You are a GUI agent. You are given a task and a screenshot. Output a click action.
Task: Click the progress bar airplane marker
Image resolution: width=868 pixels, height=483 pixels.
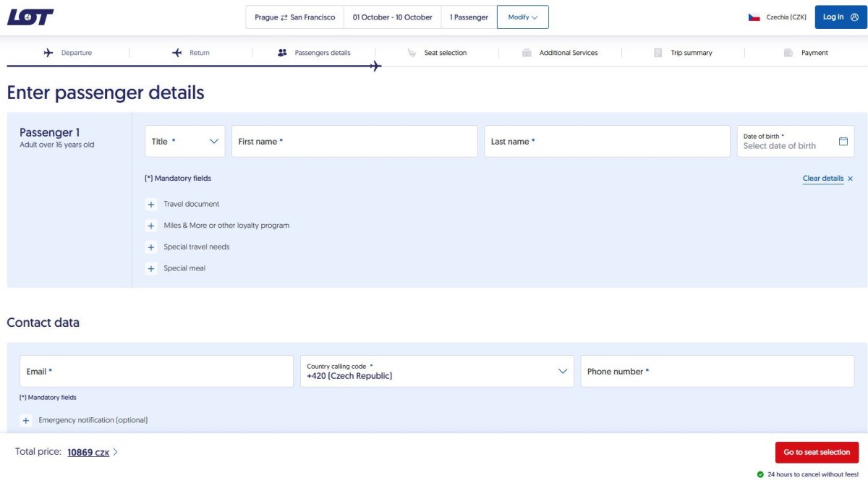[x=375, y=67]
